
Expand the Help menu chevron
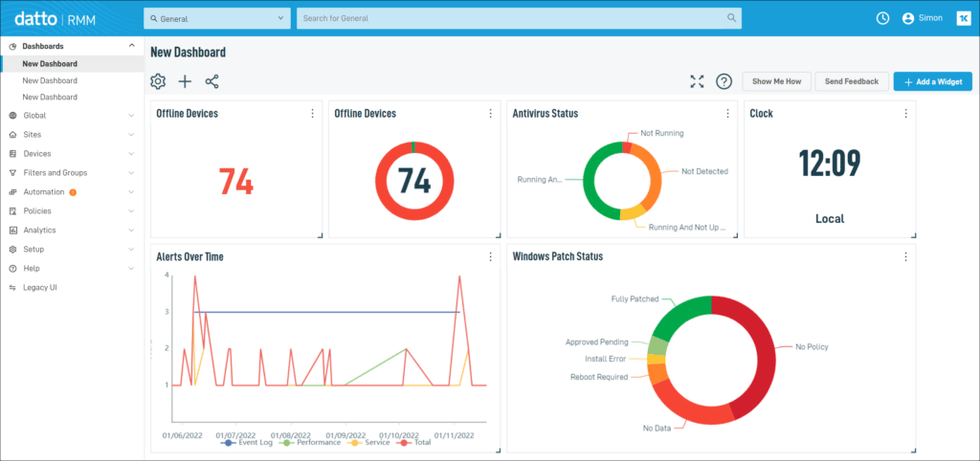[131, 268]
